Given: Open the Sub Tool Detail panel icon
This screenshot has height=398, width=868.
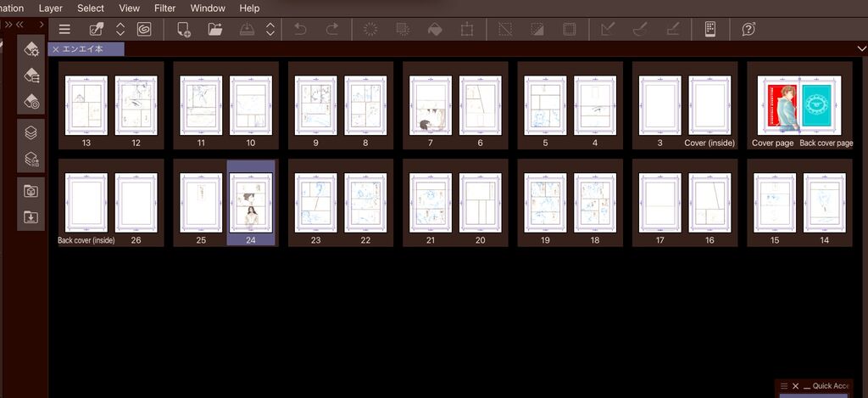Looking at the screenshot, I should (31, 49).
